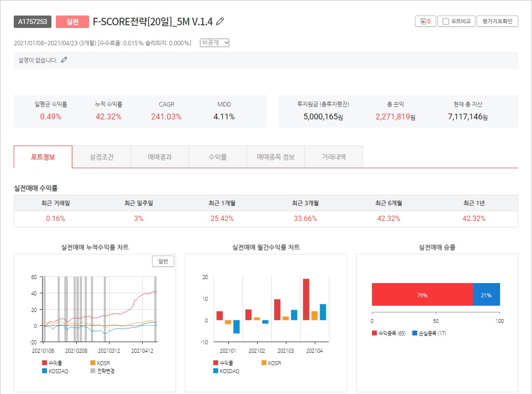Click the strategy title F-SCORE전략[20일]_5M V.1.4

[x=153, y=22]
